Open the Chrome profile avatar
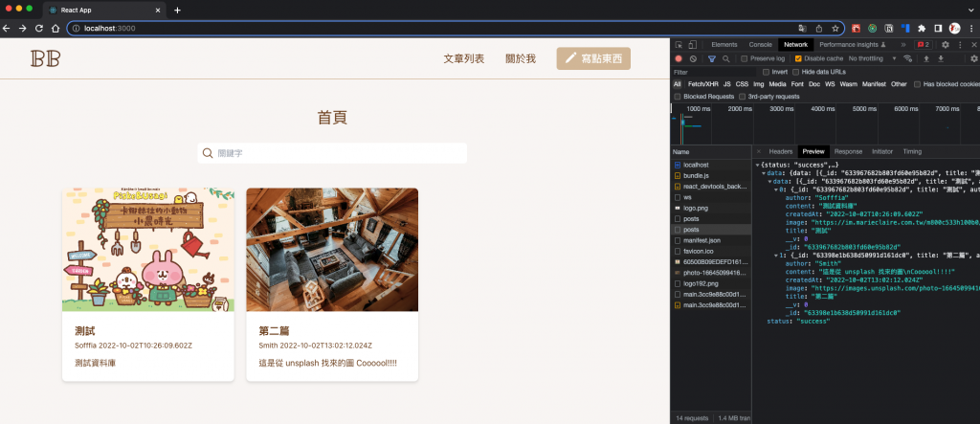 click(954, 28)
